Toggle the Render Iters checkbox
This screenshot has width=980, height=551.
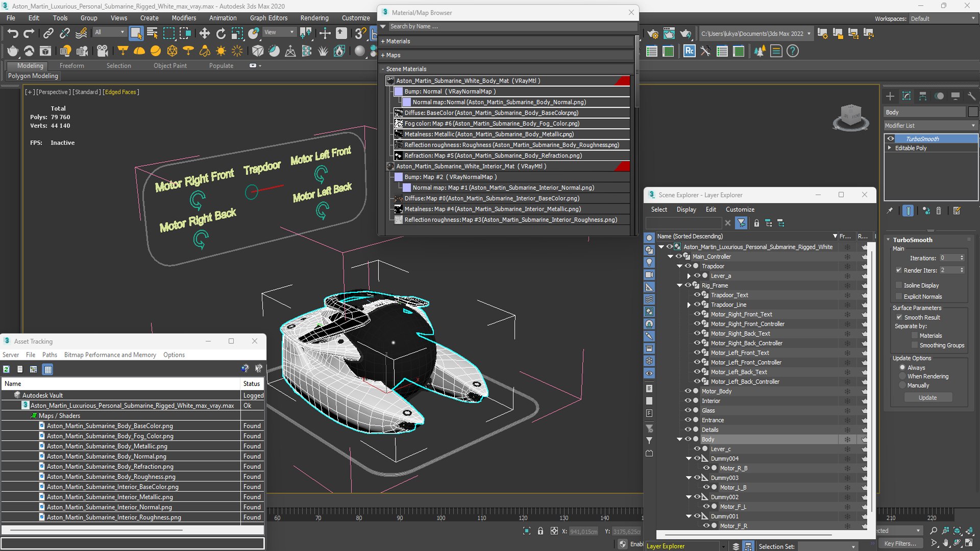[899, 270]
